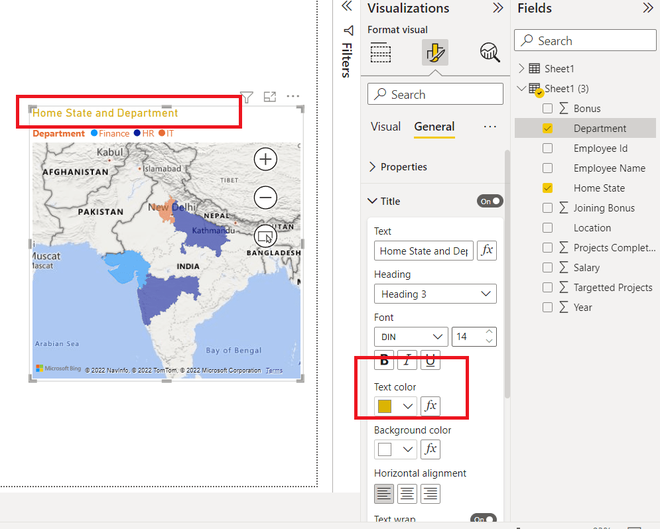
Task: Check the Employee Id field checkbox
Action: pos(547,148)
